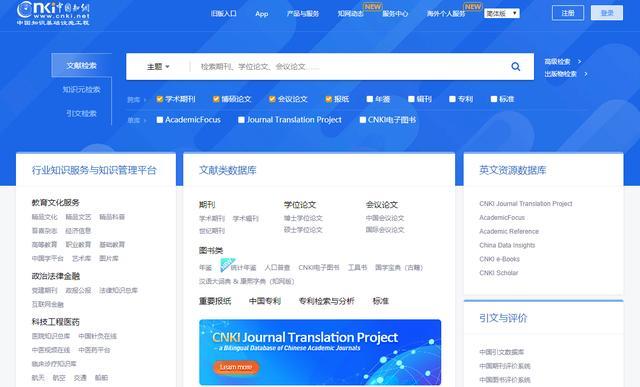Click the 登录 login button

coord(607,13)
